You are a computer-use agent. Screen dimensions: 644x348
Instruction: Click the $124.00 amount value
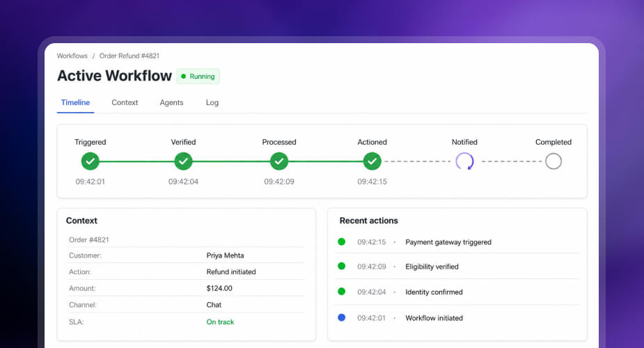tap(219, 288)
